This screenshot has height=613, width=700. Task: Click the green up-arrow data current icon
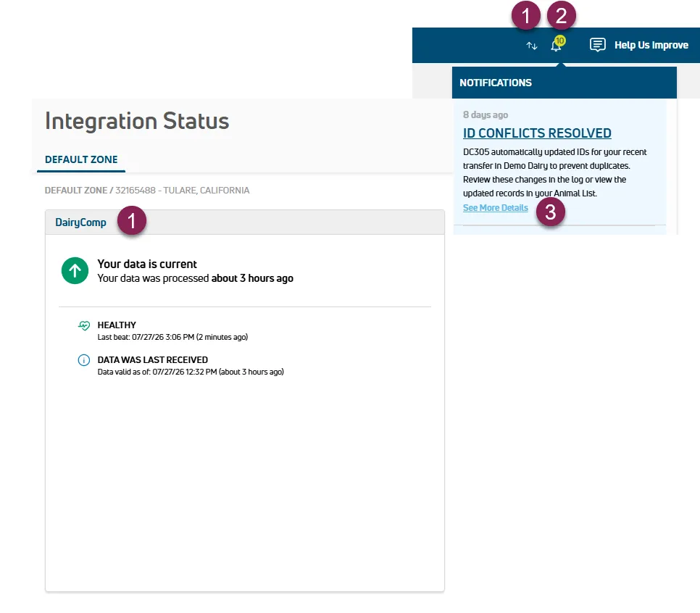coord(75,270)
